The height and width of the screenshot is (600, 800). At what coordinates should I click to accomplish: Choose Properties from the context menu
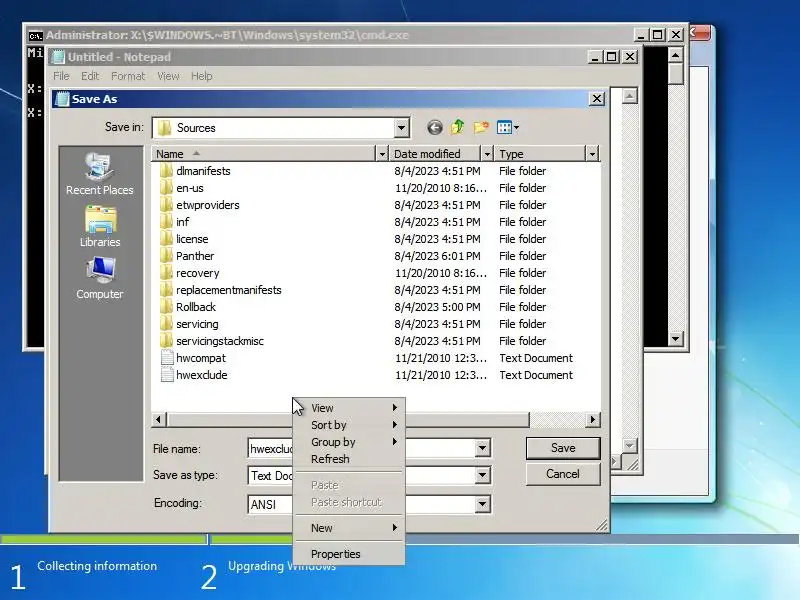point(349,554)
